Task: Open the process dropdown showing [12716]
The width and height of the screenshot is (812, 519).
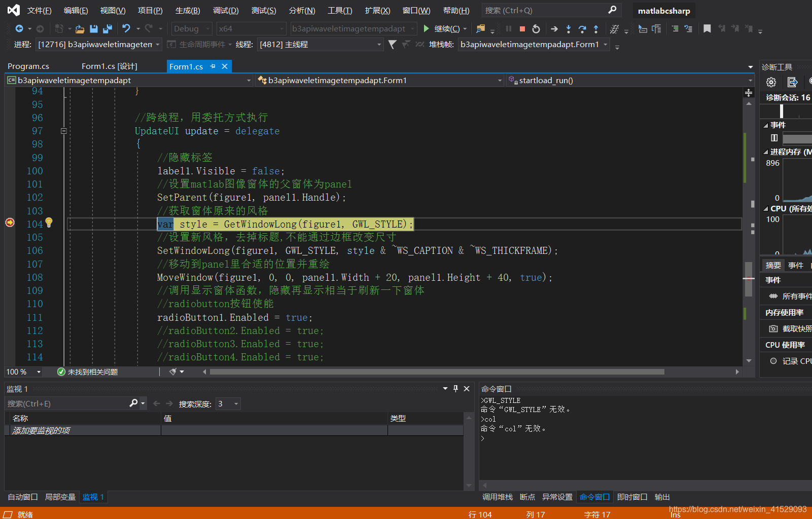Action: [x=99, y=45]
